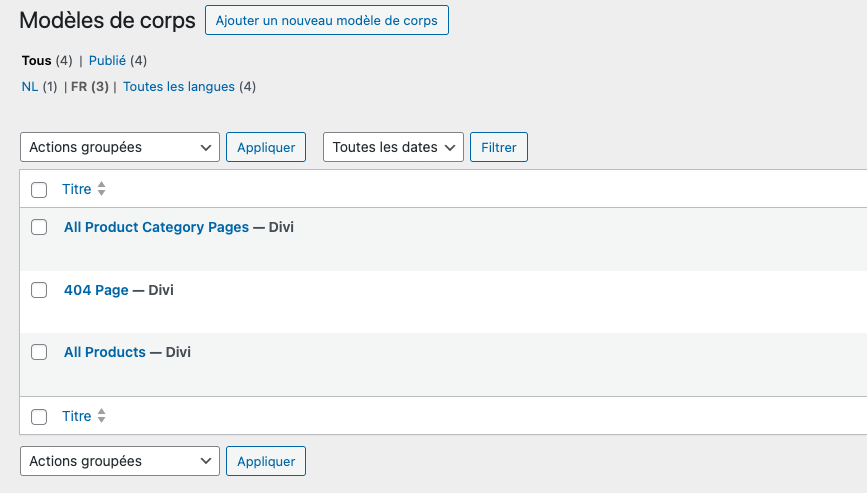Viewport: 867px width, 493px height.
Task: Open the bottom Actions groupées dropdown
Action: 119,461
